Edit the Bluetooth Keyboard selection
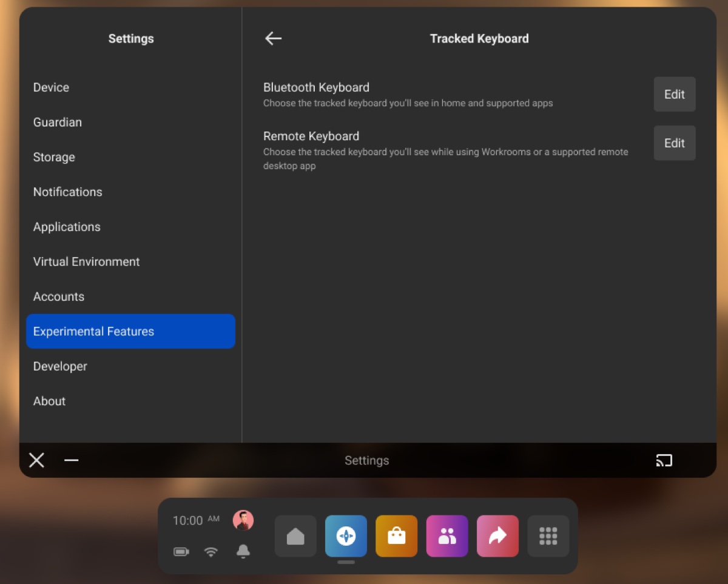 pyautogui.click(x=674, y=94)
